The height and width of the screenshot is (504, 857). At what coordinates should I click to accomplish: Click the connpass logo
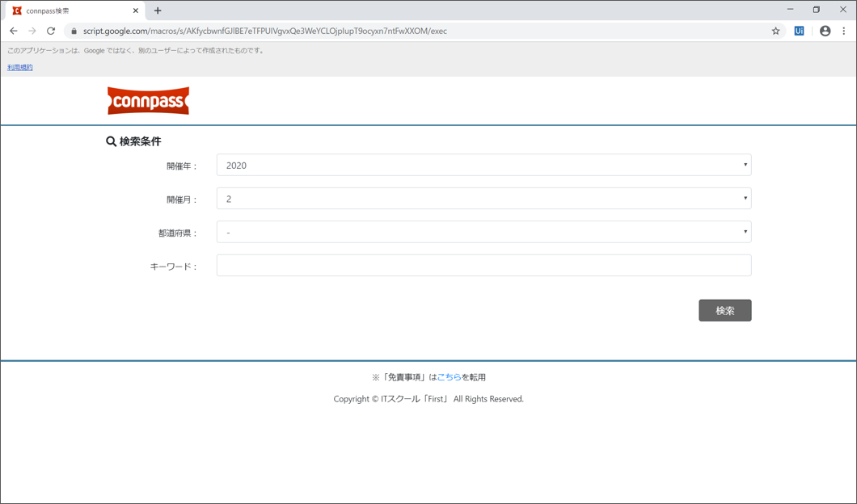148,101
